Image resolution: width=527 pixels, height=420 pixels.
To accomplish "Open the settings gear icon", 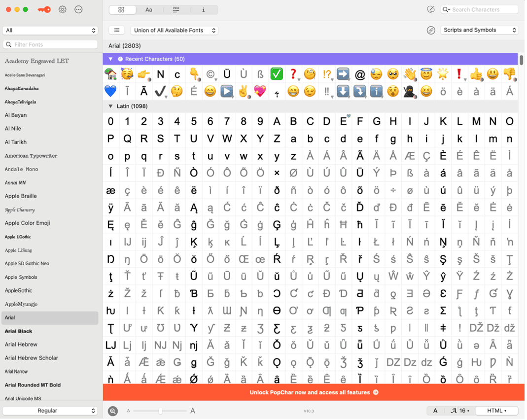I will click(x=62, y=9).
